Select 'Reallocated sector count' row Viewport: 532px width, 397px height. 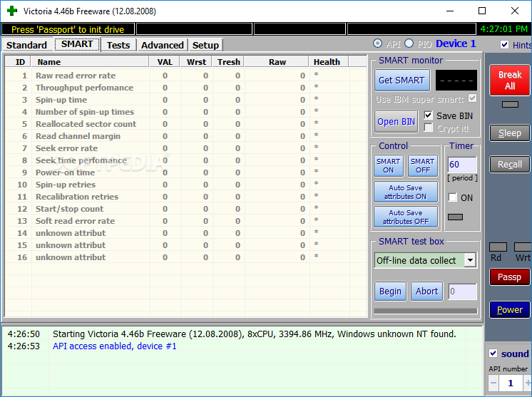pos(186,124)
